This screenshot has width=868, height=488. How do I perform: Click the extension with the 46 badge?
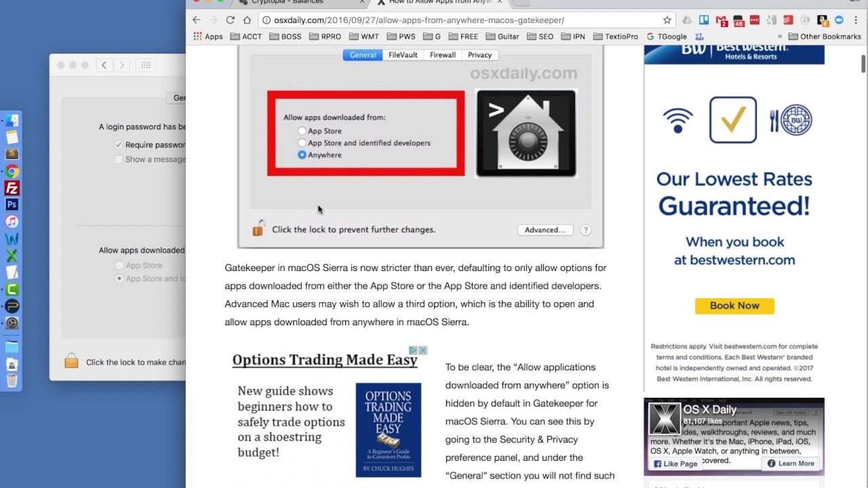pos(738,20)
